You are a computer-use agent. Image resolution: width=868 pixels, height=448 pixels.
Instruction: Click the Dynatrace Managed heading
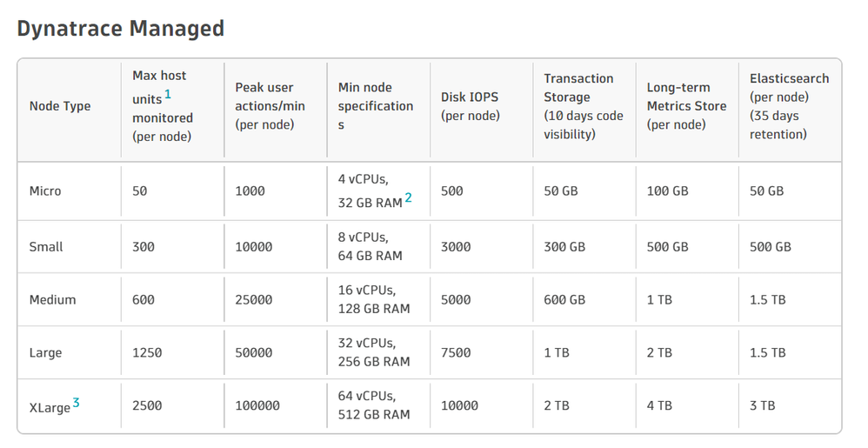[x=121, y=29]
